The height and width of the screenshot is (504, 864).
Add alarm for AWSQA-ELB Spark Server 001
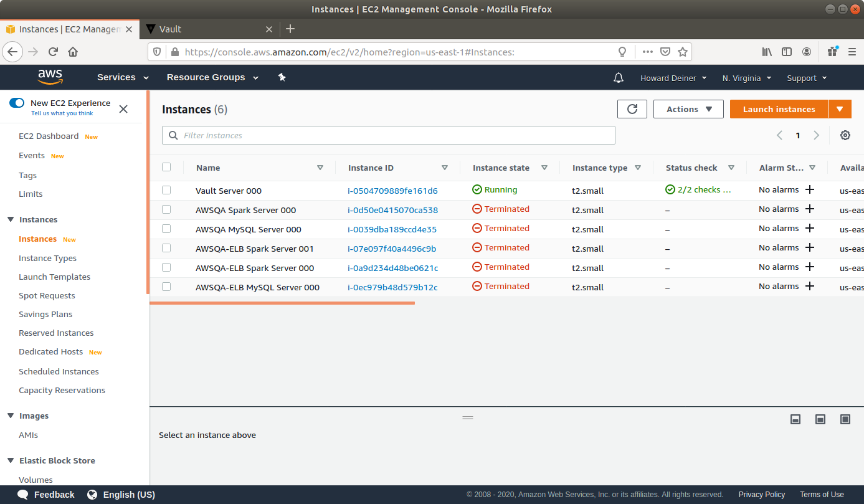pyautogui.click(x=810, y=248)
